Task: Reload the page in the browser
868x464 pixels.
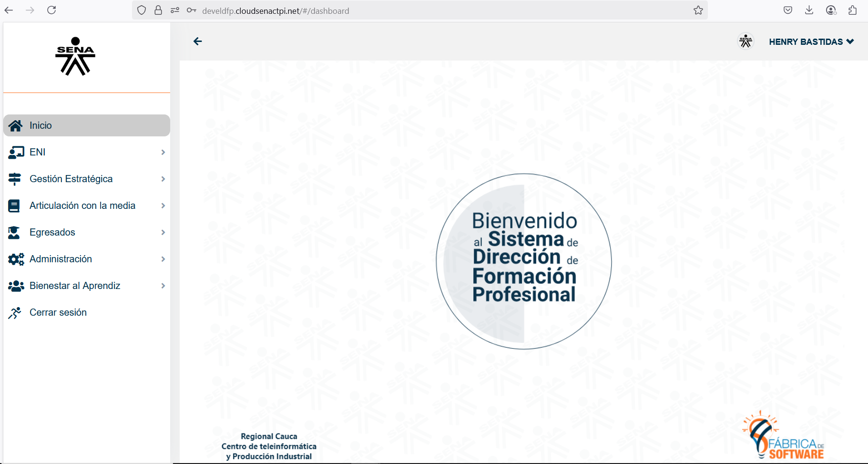Action: click(51, 10)
